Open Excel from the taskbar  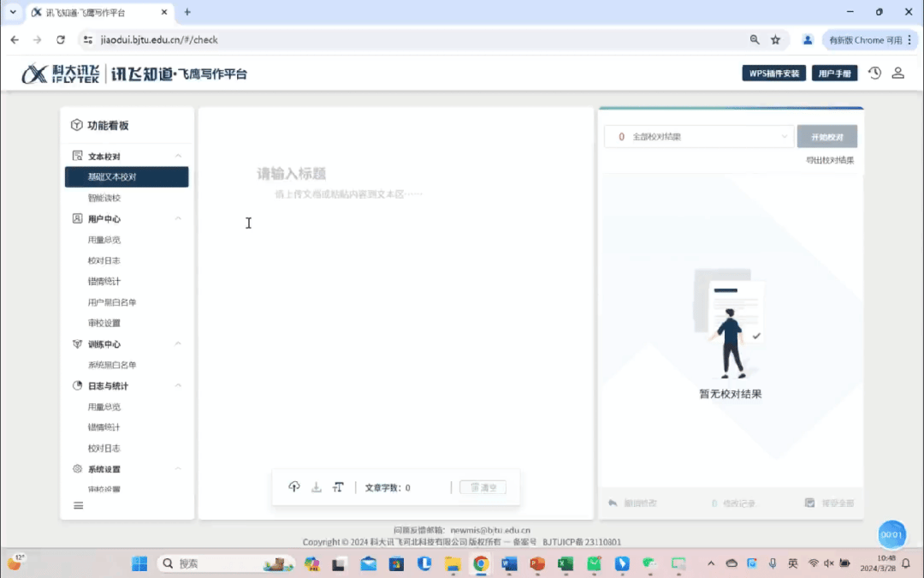tap(566, 563)
